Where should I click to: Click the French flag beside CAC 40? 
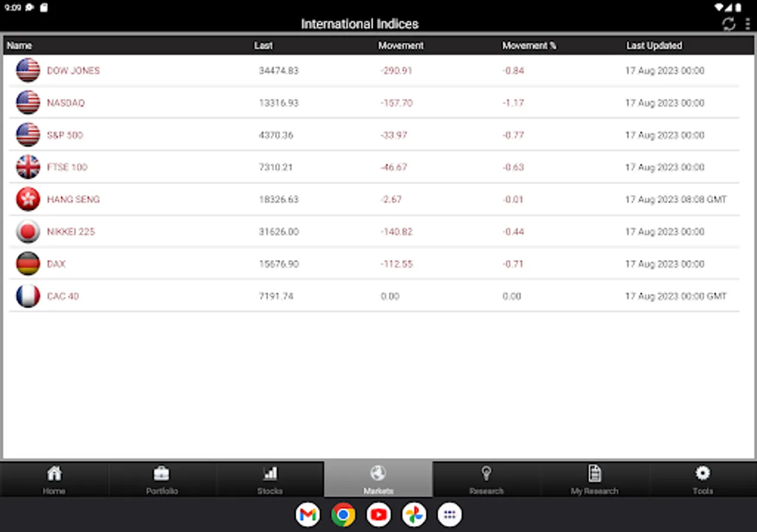(28, 296)
